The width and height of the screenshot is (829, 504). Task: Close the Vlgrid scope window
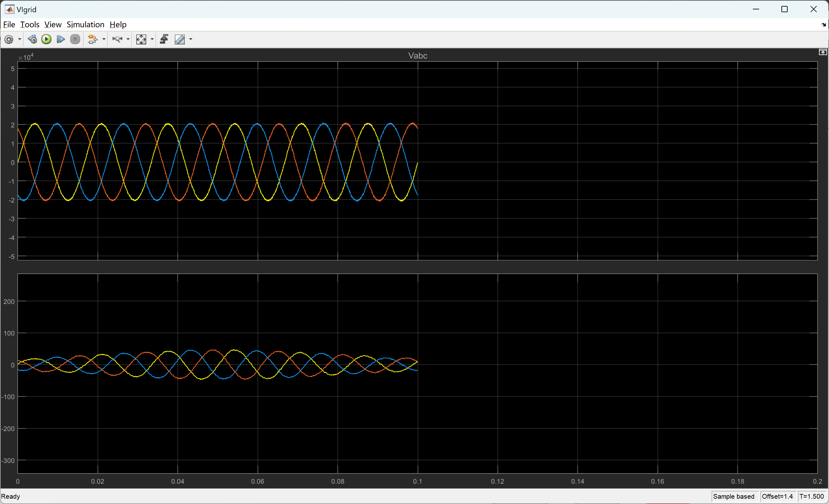(814, 9)
